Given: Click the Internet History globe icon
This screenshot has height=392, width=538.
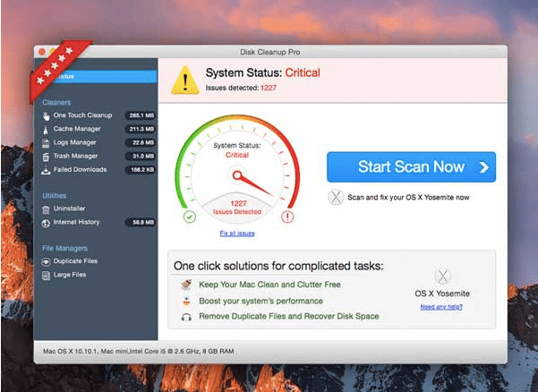Looking at the screenshot, I should pos(46,223).
